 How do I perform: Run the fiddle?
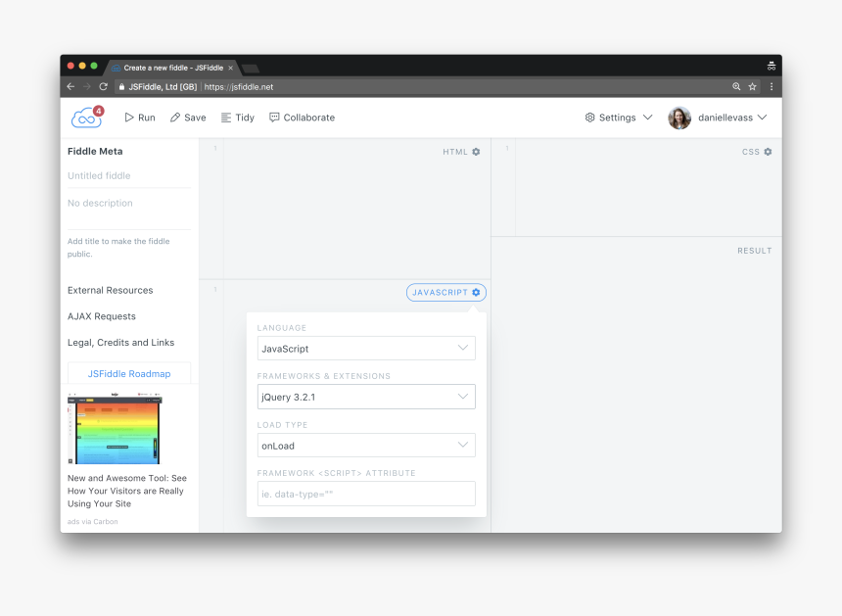point(140,118)
